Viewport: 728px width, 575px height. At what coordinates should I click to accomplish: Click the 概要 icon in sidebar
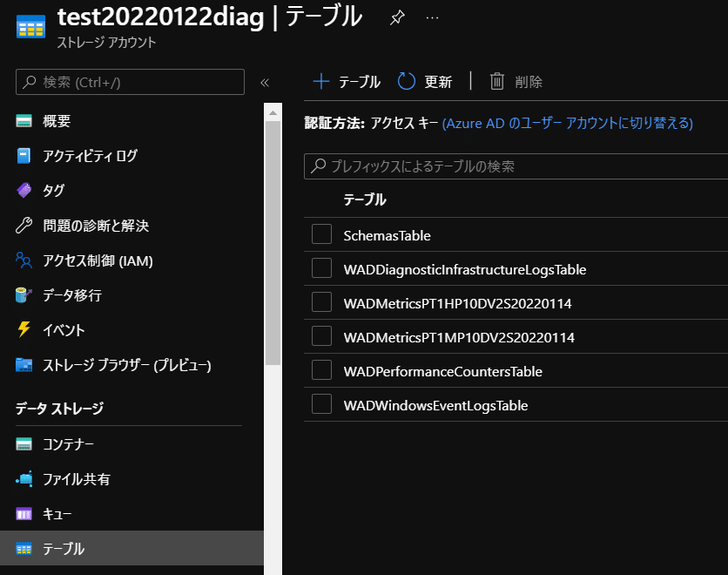[24, 121]
